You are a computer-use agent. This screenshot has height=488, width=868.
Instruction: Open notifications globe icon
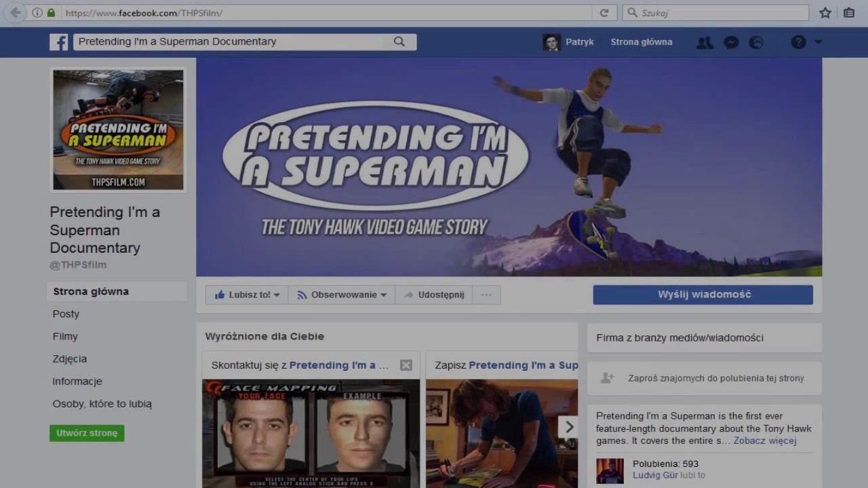[756, 42]
